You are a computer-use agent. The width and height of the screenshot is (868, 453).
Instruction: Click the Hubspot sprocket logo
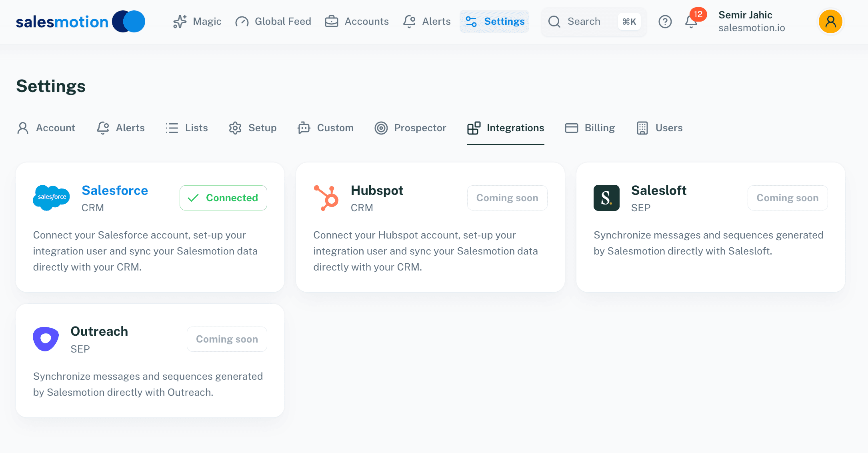pyautogui.click(x=326, y=198)
